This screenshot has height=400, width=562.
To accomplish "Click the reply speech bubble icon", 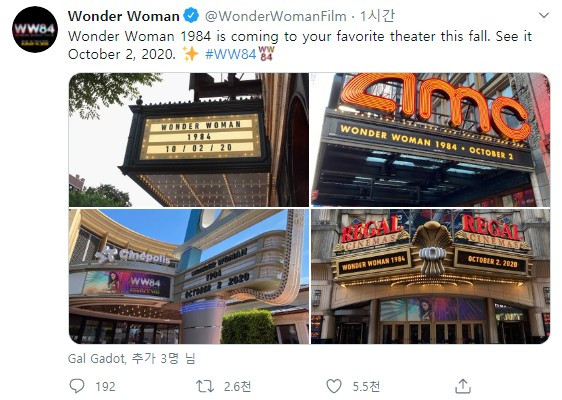I will click(77, 386).
